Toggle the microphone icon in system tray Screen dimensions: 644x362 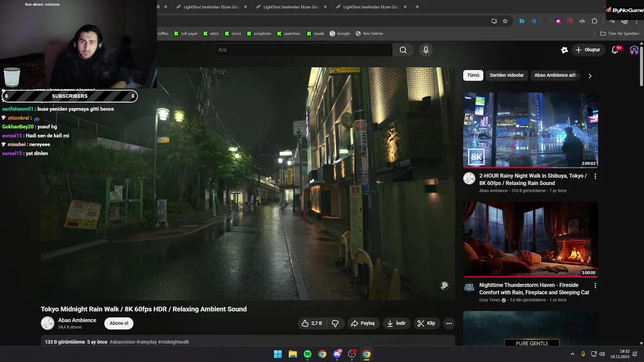(x=583, y=354)
